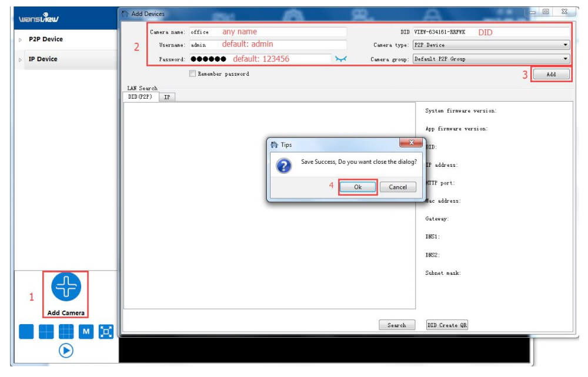Click the M layout icon
Screen dimensions: 588x377
pyautogui.click(x=86, y=331)
